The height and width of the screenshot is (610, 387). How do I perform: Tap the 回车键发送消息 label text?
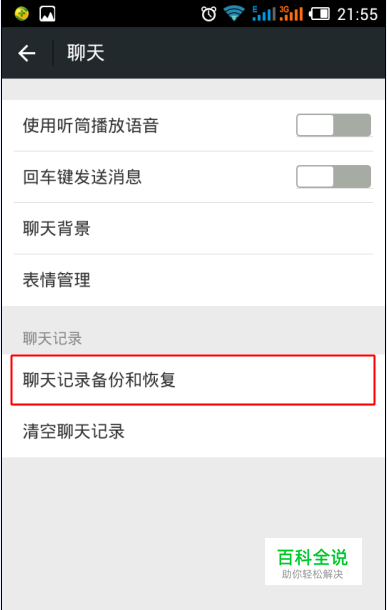tap(82, 177)
